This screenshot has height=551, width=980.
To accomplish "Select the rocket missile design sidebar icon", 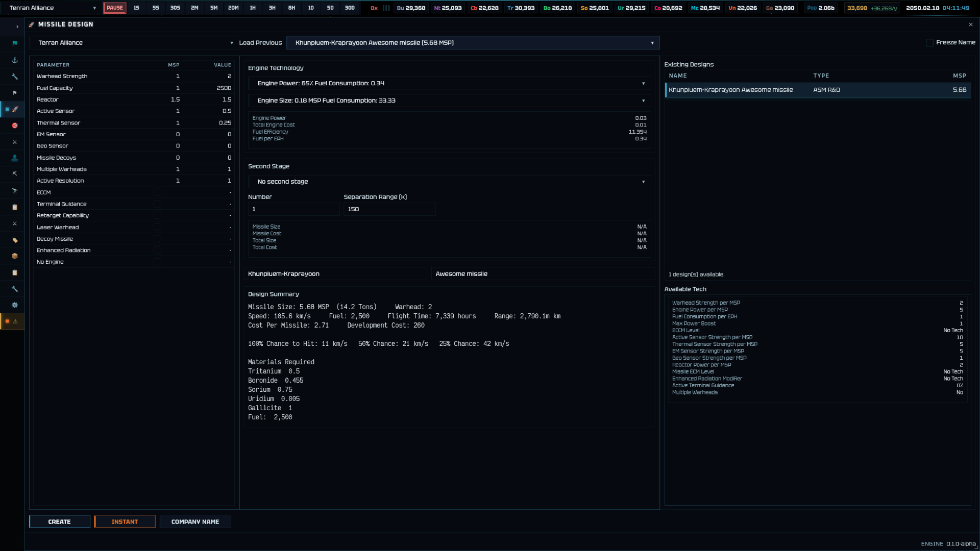I will (x=15, y=109).
